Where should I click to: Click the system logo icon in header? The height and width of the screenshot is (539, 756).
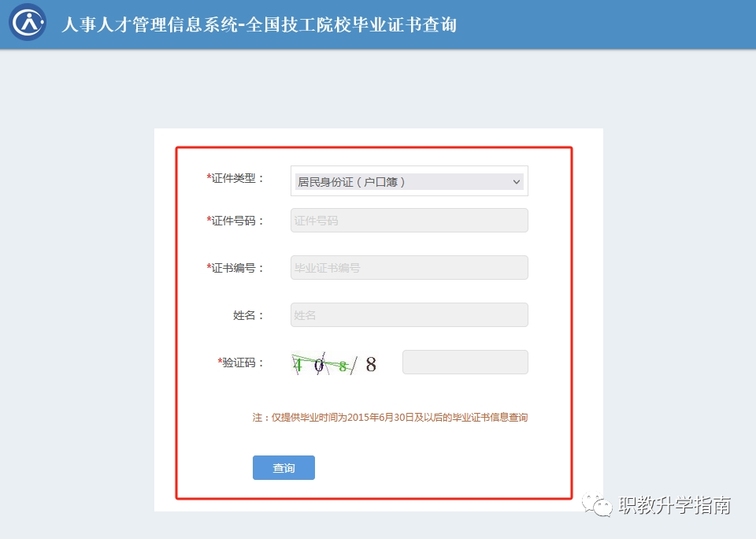[28, 22]
